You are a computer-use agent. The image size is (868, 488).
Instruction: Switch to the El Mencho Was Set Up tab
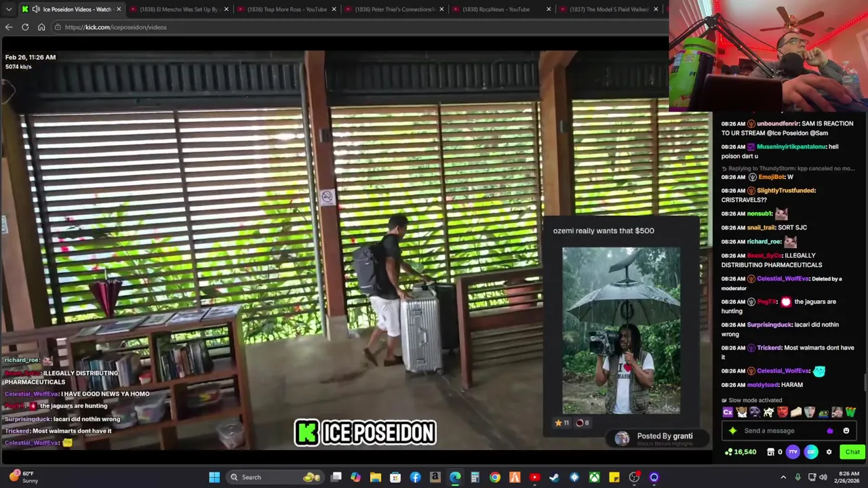click(x=178, y=9)
